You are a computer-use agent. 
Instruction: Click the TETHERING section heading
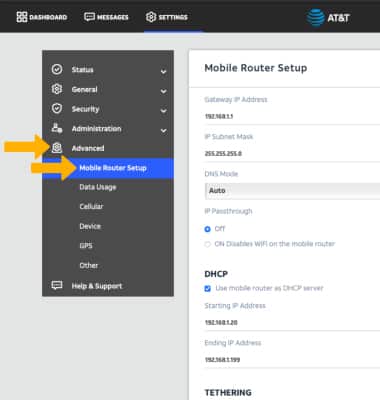pyautogui.click(x=228, y=393)
